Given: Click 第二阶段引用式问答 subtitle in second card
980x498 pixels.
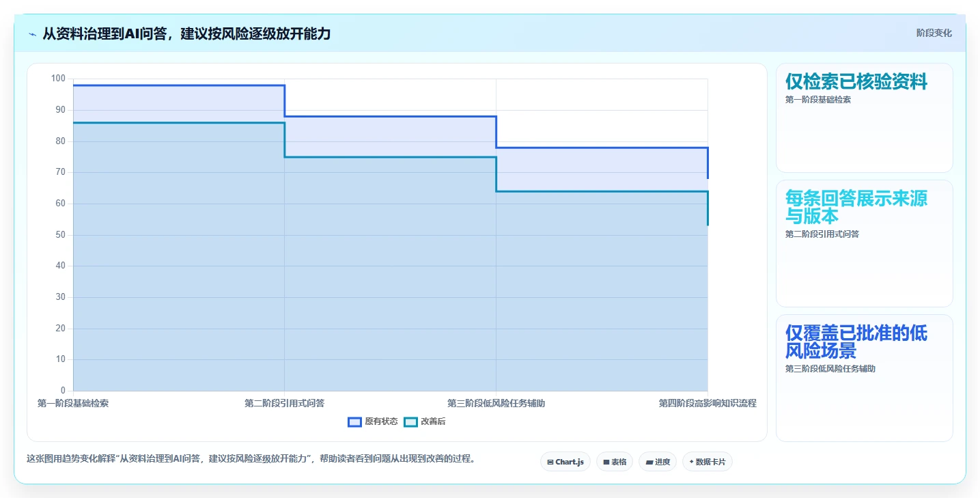Looking at the screenshot, I should coord(822,234).
